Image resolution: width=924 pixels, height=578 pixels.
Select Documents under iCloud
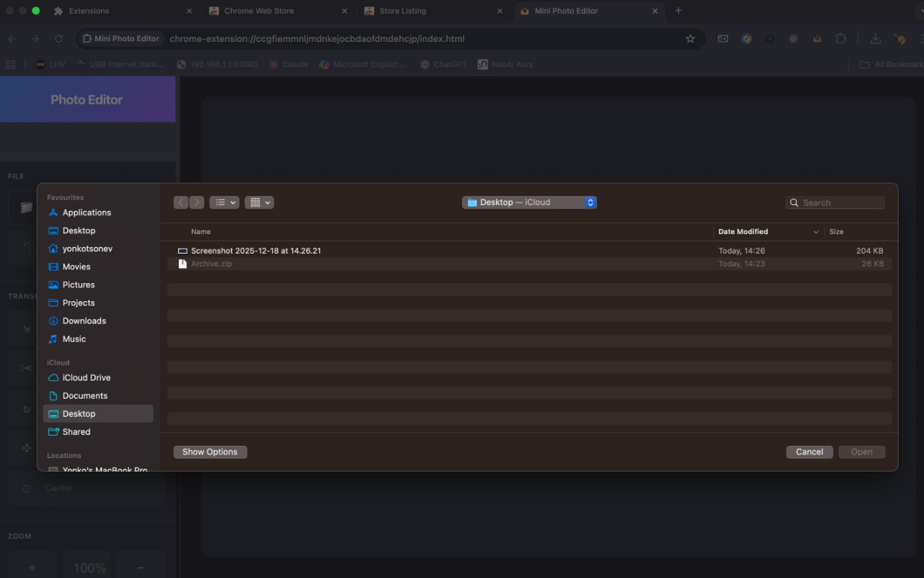click(x=85, y=396)
